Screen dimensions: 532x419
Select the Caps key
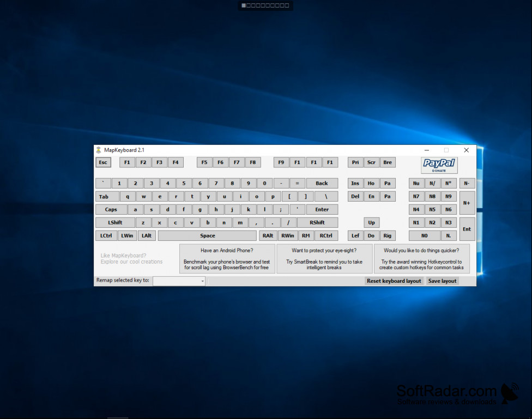(x=111, y=209)
